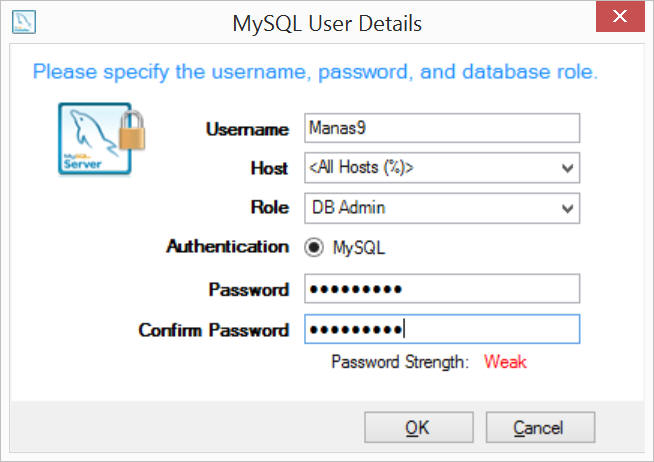
Task: Click the 'Confirm Password' field label
Action: [x=214, y=330]
